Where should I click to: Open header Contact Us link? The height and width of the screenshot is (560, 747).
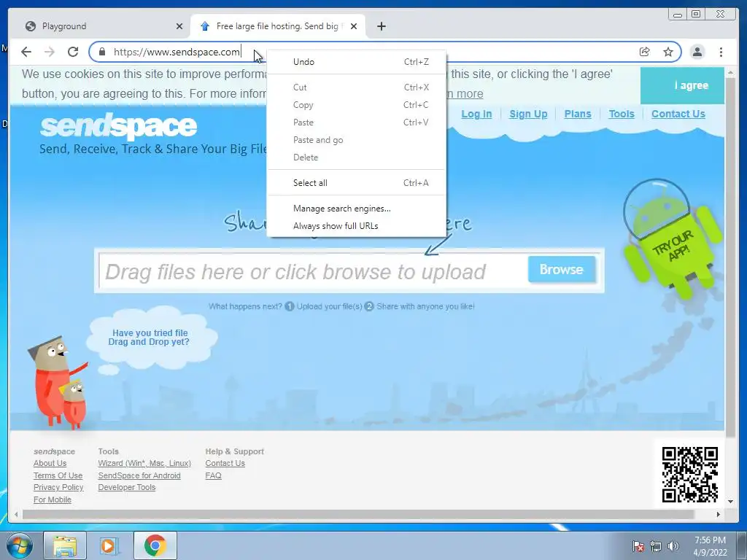pyautogui.click(x=678, y=114)
